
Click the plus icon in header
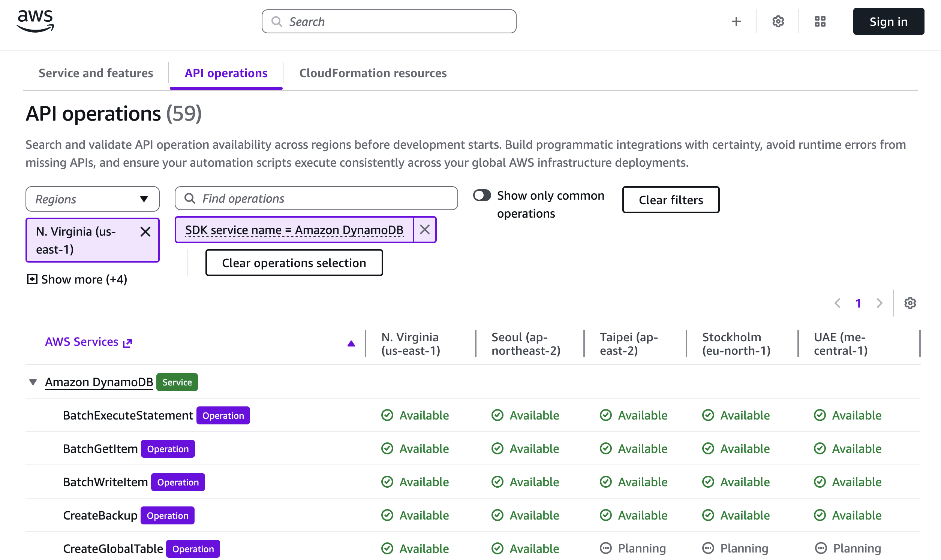[736, 21]
